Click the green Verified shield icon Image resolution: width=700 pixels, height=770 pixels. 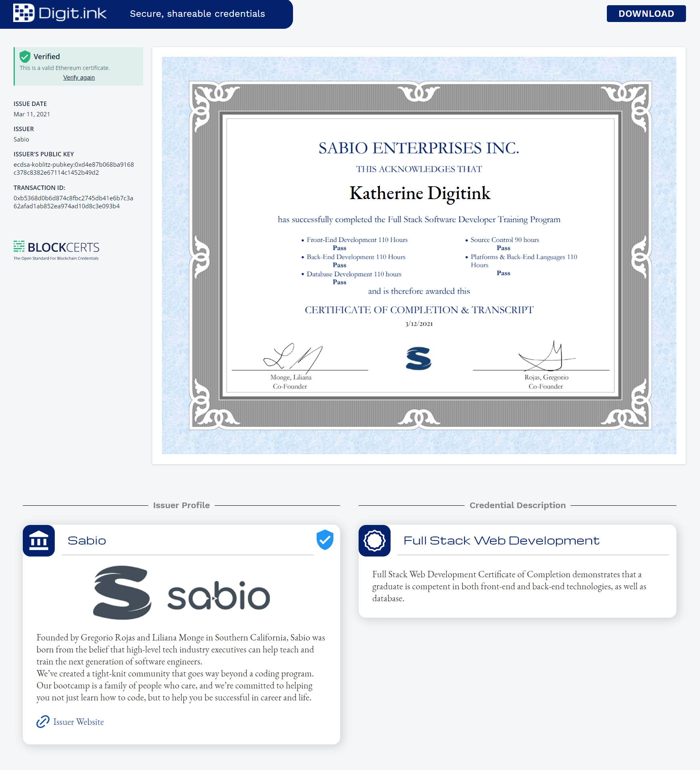click(x=25, y=57)
